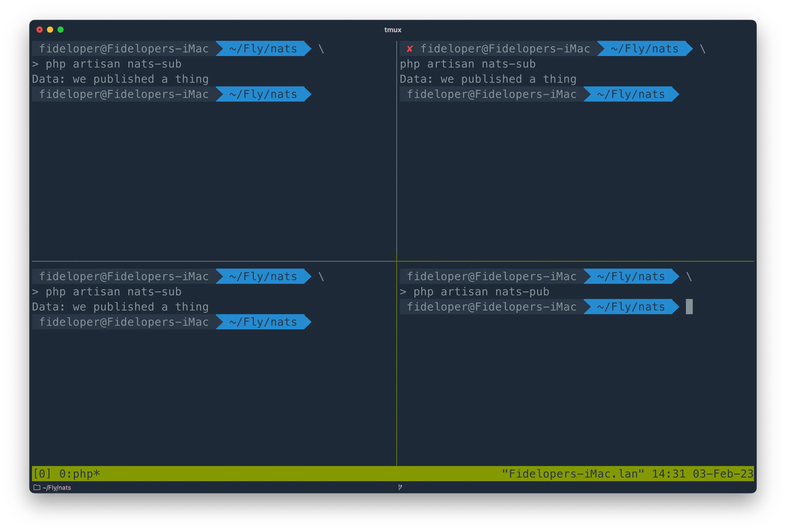Click the red X error icon in prompt
This screenshot has height=532, width=786.
coord(410,49)
